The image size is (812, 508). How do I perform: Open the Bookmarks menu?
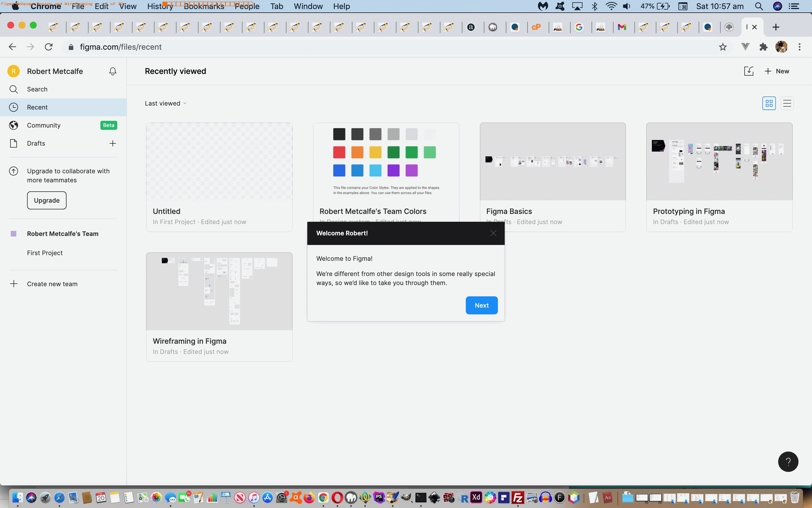204,6
